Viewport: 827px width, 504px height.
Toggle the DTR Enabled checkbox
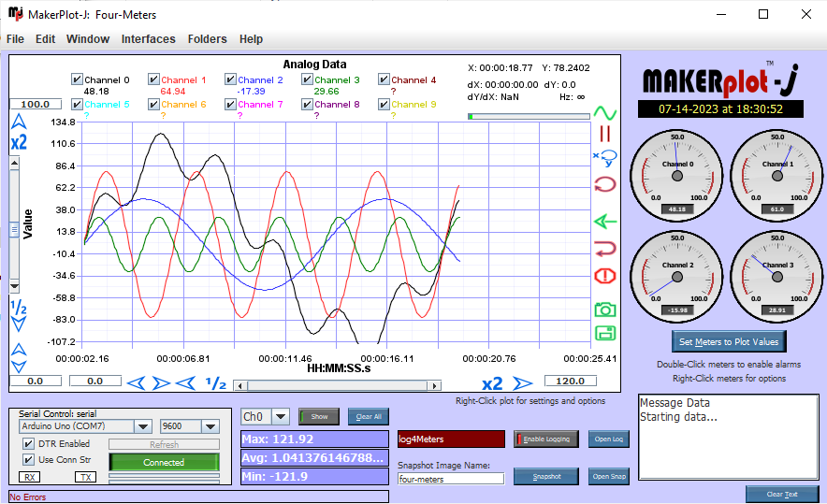point(28,443)
